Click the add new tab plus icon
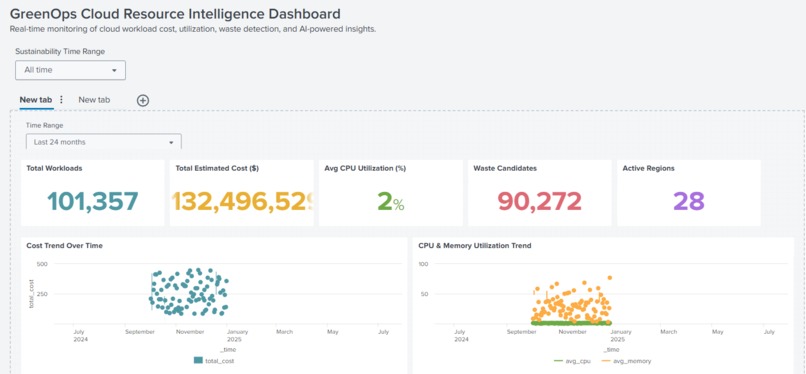The width and height of the screenshot is (806, 374). coord(143,100)
